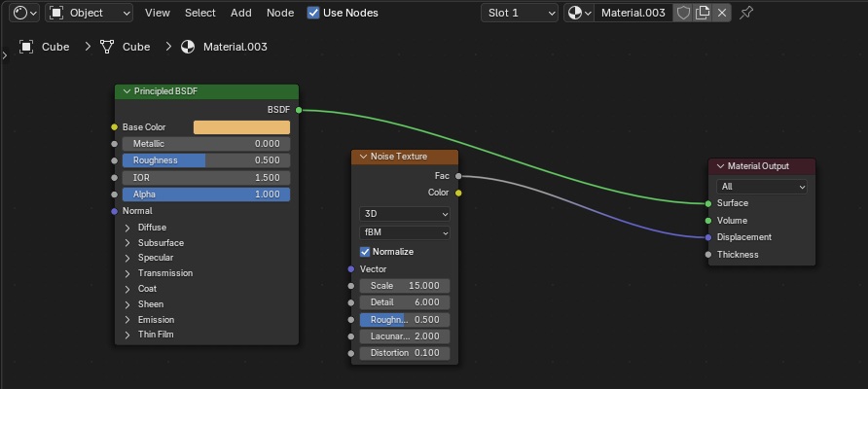This screenshot has width=868, height=424.
Task: Open the fBM noise type dropdown
Action: [405, 232]
